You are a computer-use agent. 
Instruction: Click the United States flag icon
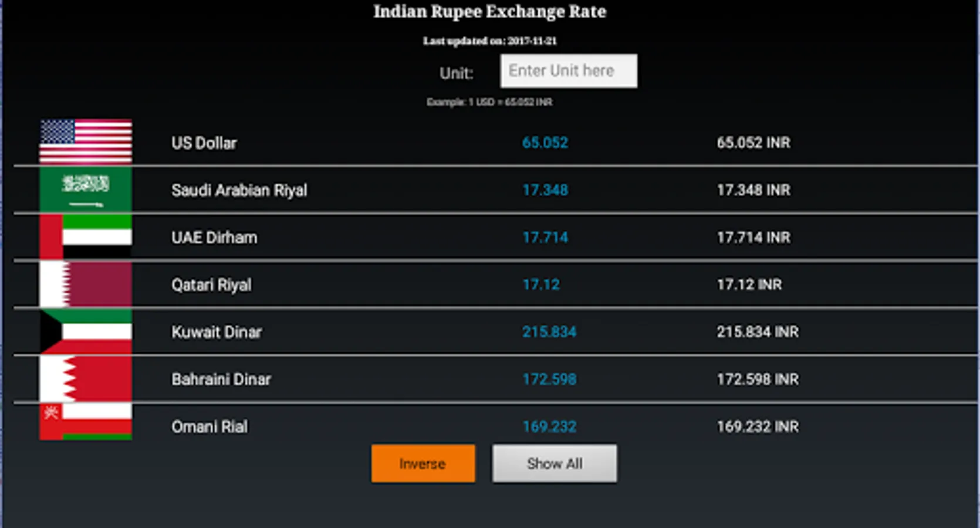pos(86,142)
